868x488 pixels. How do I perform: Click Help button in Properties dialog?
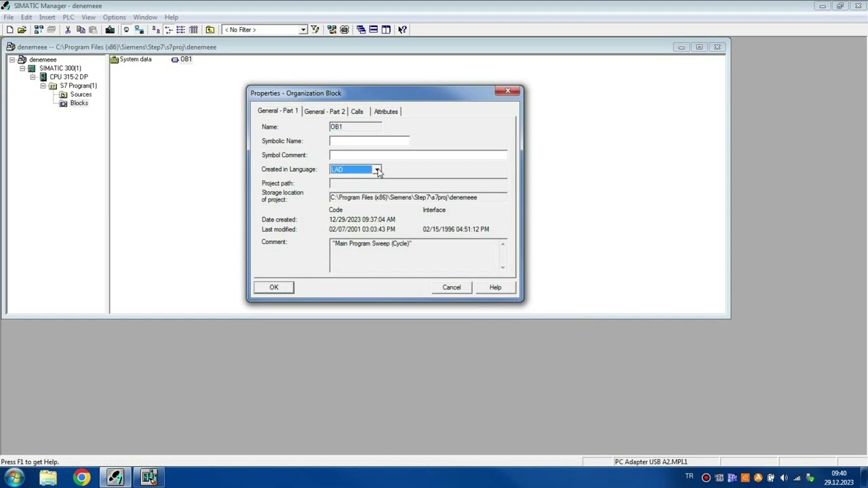pos(495,287)
